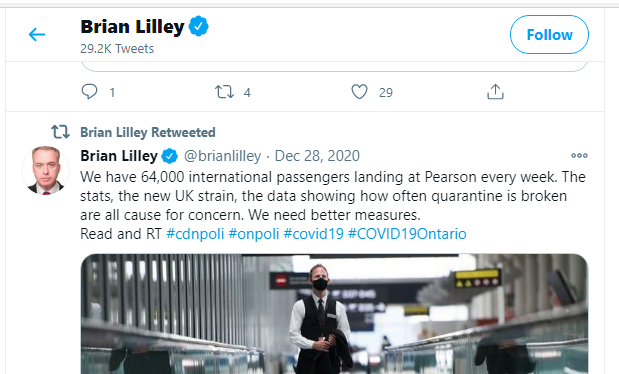Click the retweeted indicator icon
The height and width of the screenshot is (374, 619).
60,132
